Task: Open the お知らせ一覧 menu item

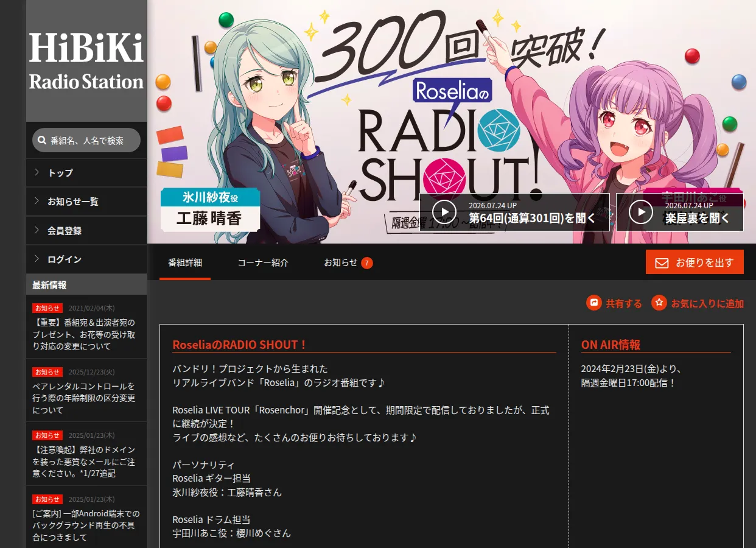Action: tap(86, 202)
